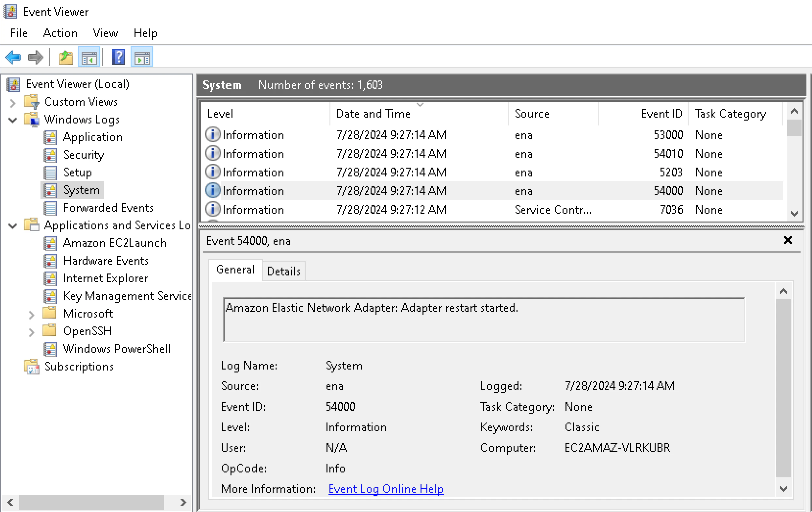Click the Up One Level folder icon
The image size is (812, 512).
pyautogui.click(x=66, y=57)
